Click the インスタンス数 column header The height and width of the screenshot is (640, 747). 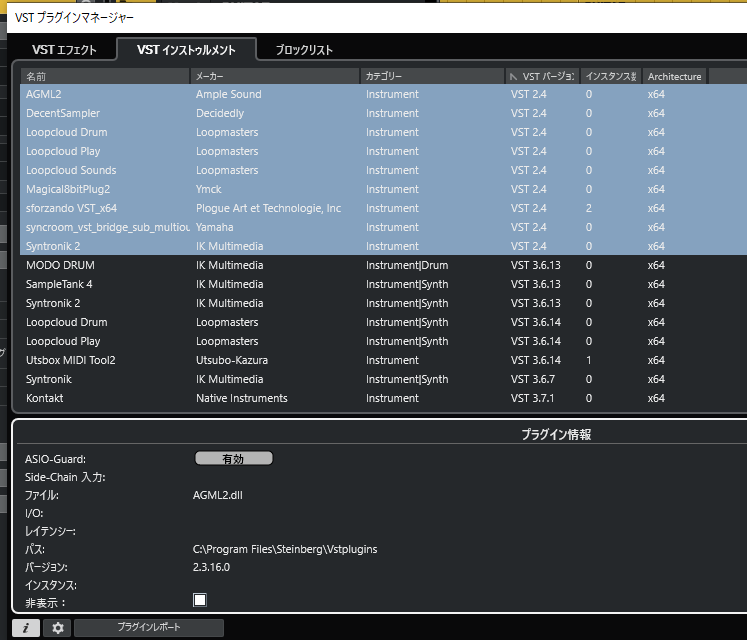610,76
